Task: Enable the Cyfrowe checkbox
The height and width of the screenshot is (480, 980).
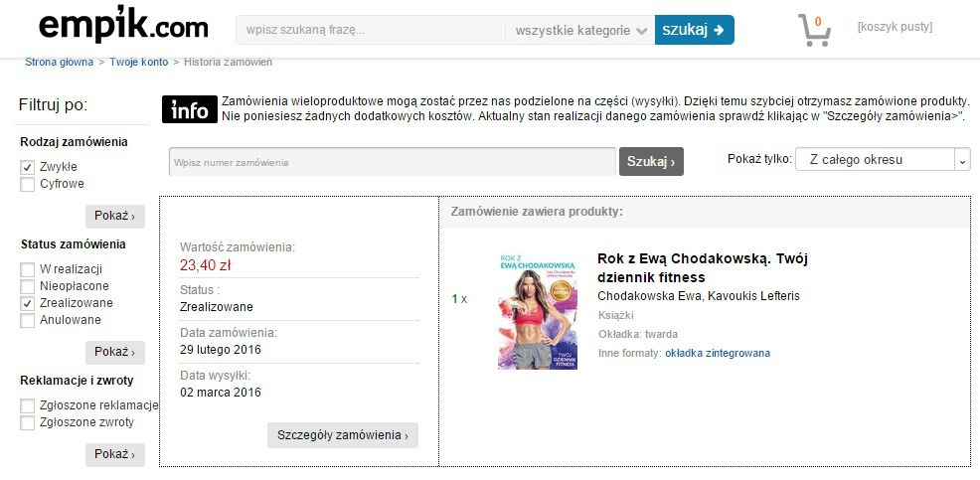Action: point(27,185)
